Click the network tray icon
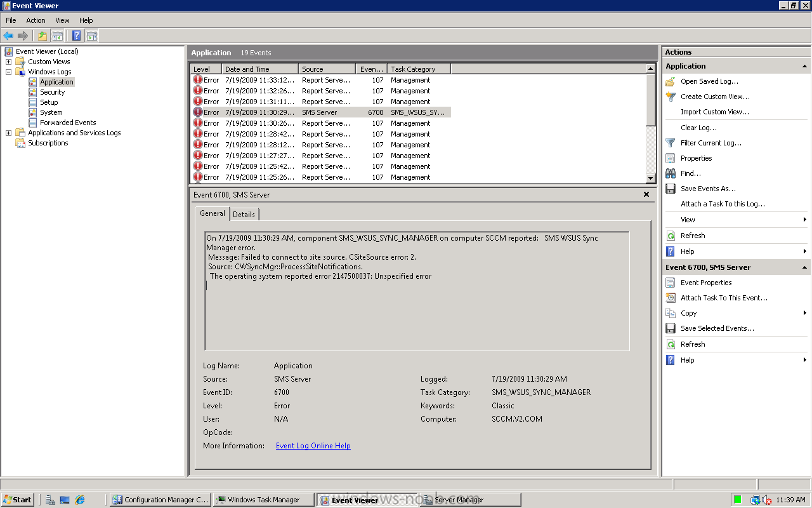Image resolution: width=812 pixels, height=508 pixels. point(756,500)
